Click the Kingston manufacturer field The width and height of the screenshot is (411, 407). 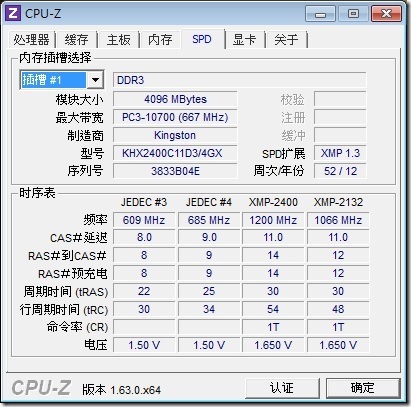pos(175,135)
